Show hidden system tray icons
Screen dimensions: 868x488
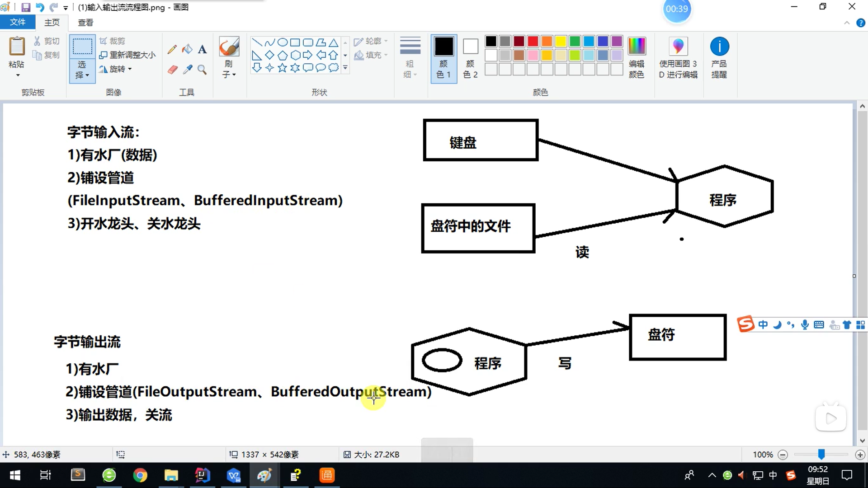tap(712, 475)
